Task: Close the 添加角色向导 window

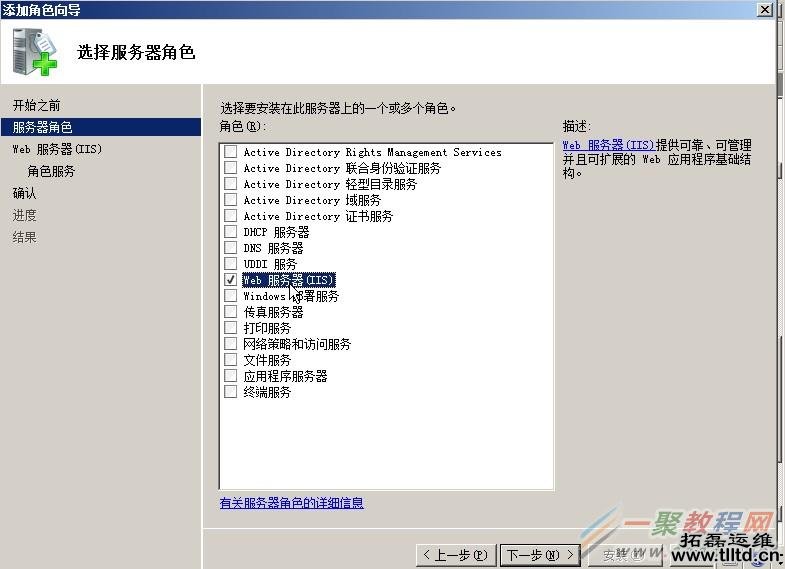Action: (x=765, y=10)
